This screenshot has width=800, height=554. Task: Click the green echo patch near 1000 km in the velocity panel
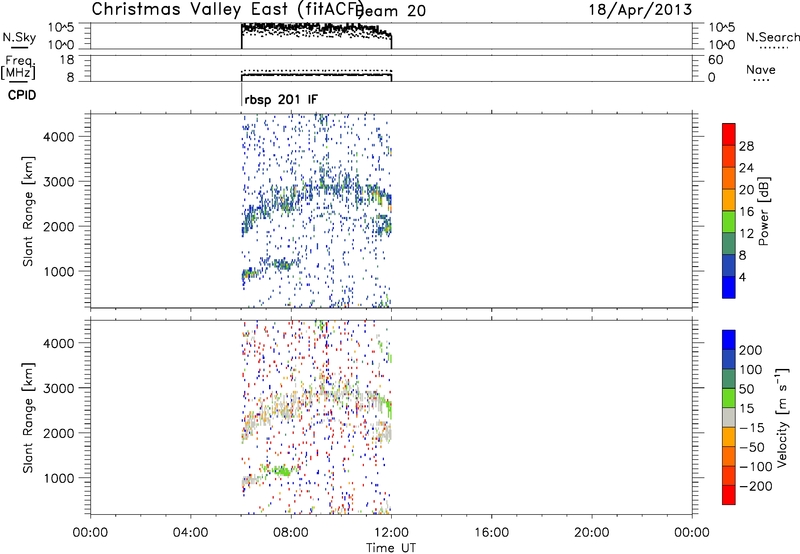pos(279,470)
